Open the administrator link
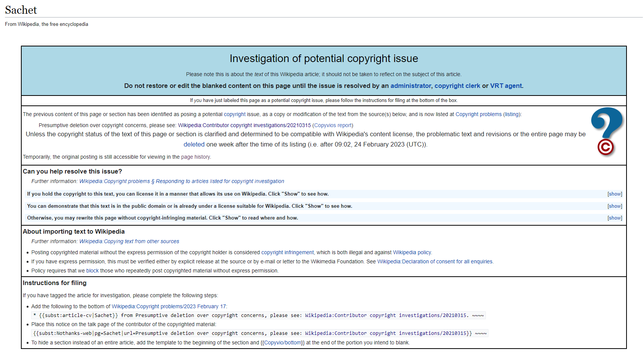The image size is (644, 352). (x=411, y=86)
